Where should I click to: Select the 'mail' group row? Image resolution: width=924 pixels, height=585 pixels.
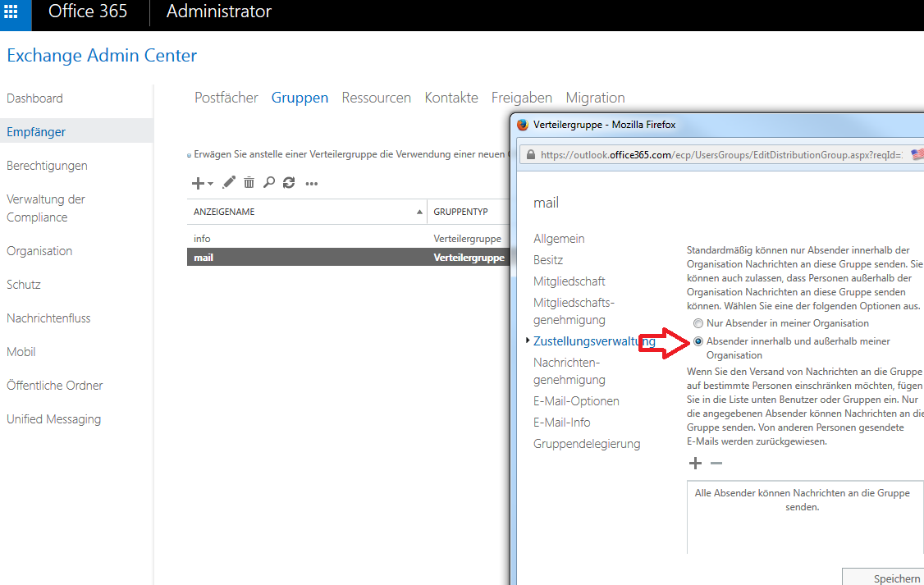click(x=348, y=257)
